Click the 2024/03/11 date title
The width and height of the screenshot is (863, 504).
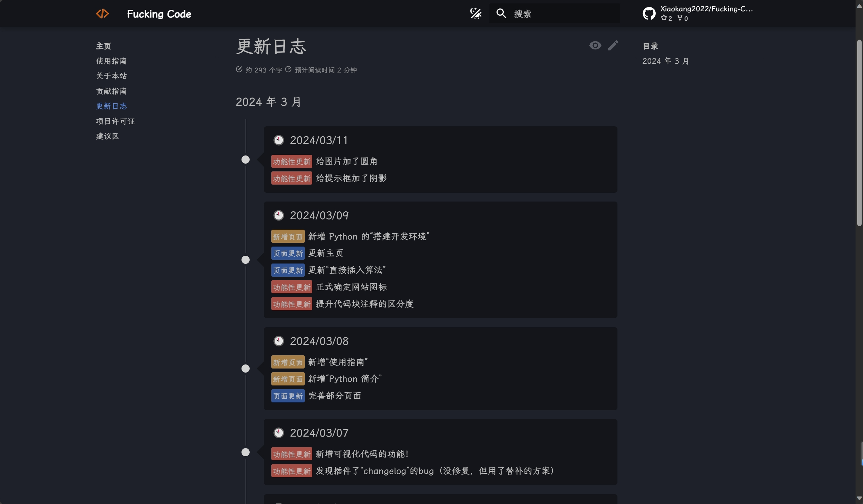click(319, 140)
